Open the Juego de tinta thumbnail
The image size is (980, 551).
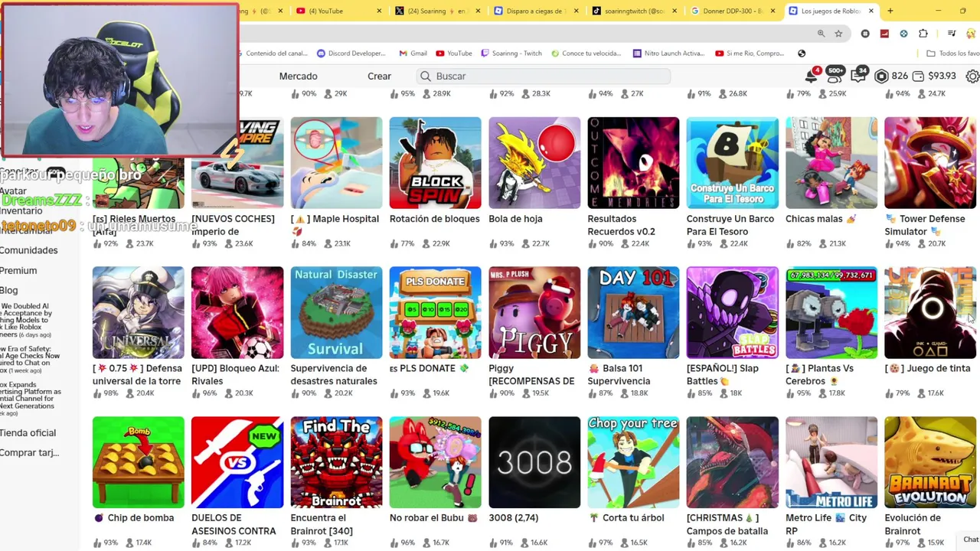[x=930, y=312]
